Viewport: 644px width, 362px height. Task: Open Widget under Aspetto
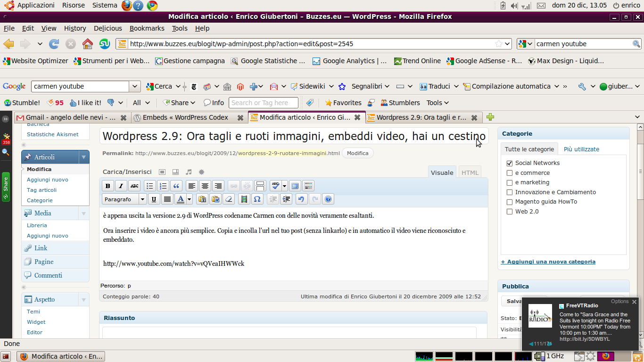point(36,322)
